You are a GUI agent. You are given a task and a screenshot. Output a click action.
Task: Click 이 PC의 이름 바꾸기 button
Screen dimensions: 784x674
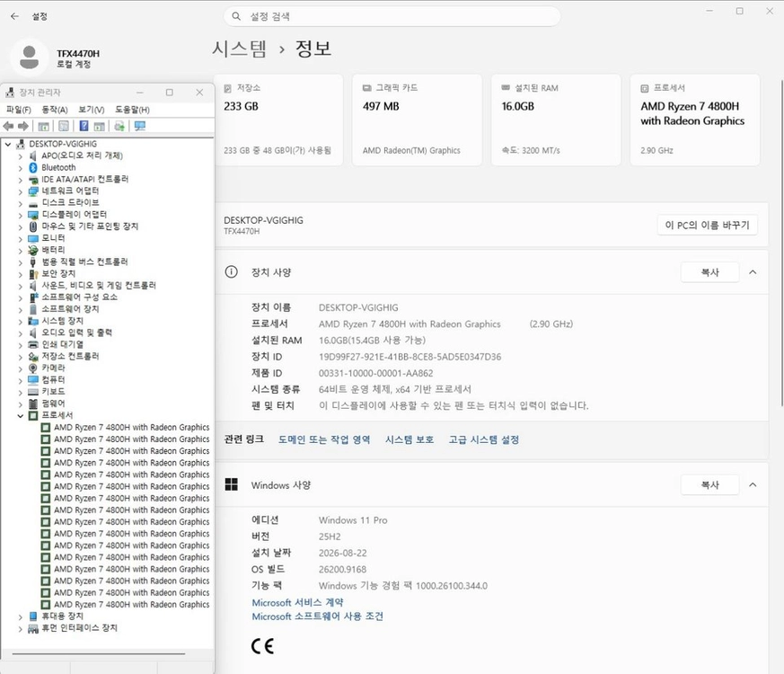coord(707,226)
